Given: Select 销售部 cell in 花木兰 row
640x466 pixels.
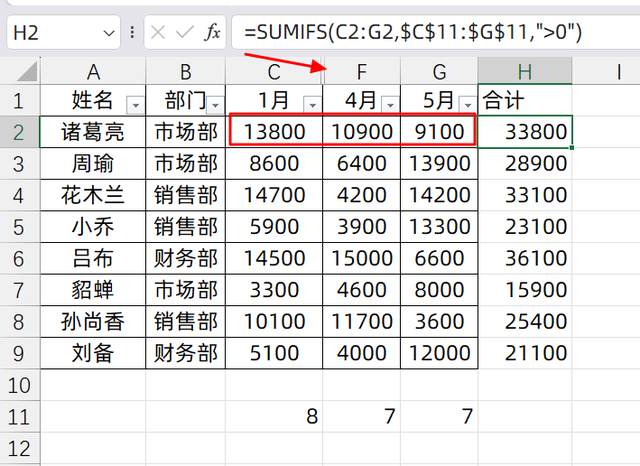Looking at the screenshot, I should [186, 195].
